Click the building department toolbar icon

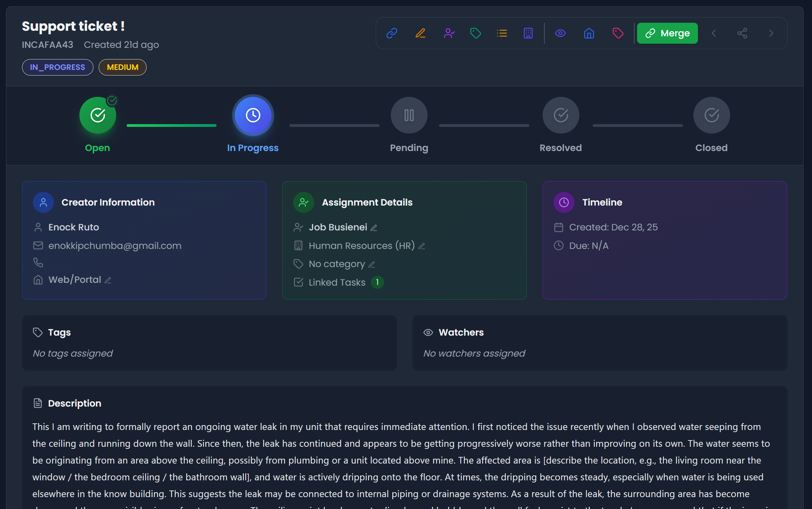(x=528, y=33)
